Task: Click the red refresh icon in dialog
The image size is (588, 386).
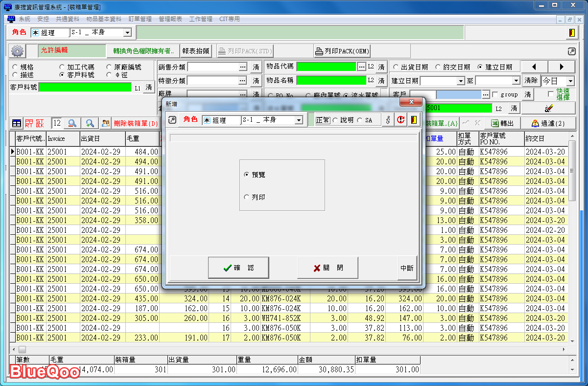Action: pyautogui.click(x=400, y=120)
